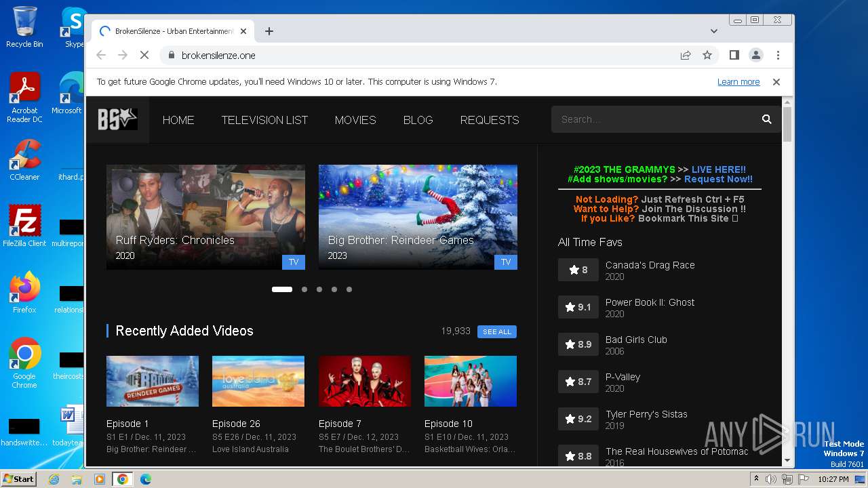Viewport: 868px width, 488px height.
Task: Open a new tab
Action: point(269,31)
